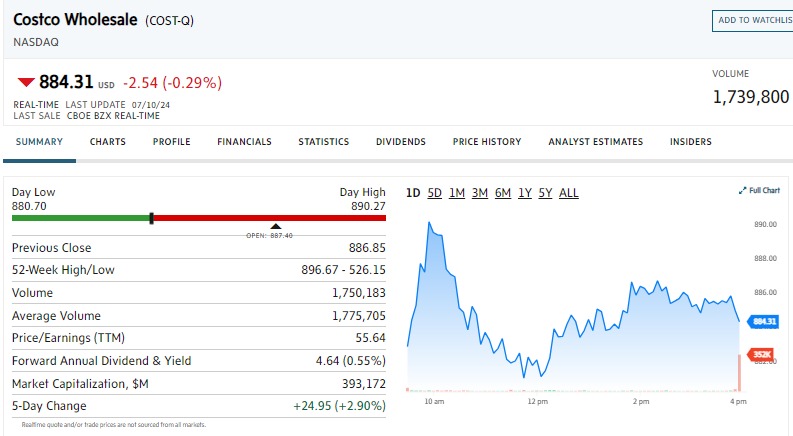
Task: Click the Price/Earnings value 55.64
Action: click(x=370, y=337)
